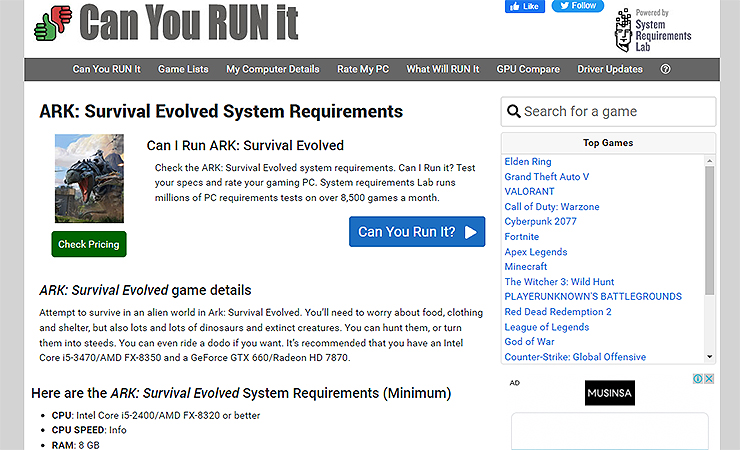Open Driver Updates page

pos(610,69)
